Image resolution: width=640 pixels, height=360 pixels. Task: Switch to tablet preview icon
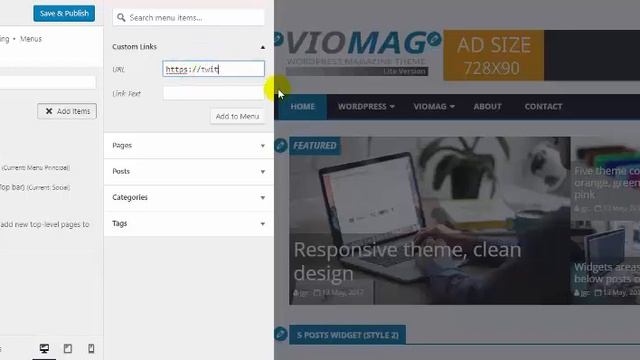[68, 349]
